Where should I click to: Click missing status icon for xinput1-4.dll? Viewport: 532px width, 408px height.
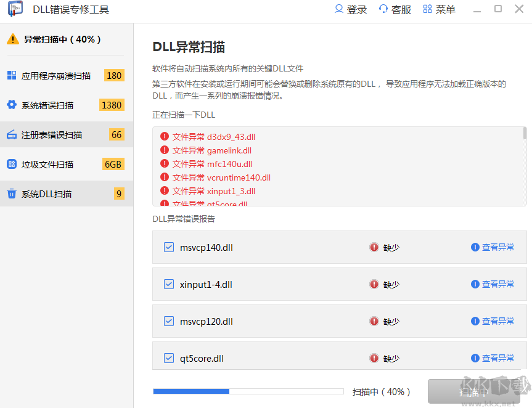374,284
